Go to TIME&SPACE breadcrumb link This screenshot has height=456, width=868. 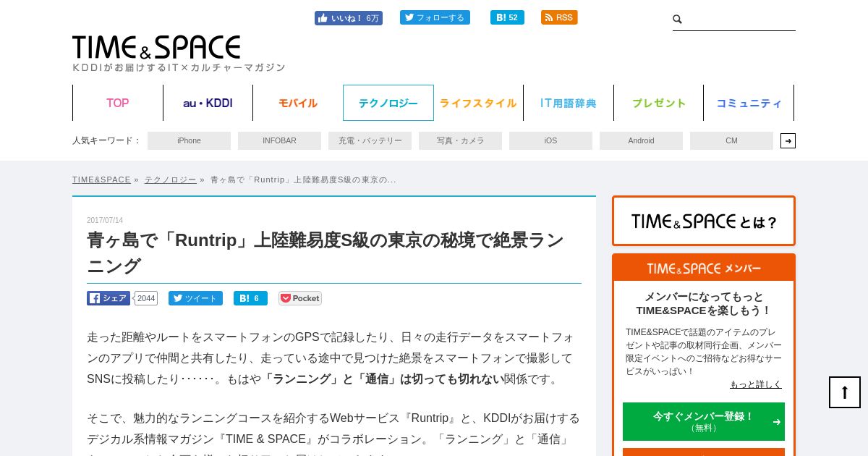(x=101, y=180)
